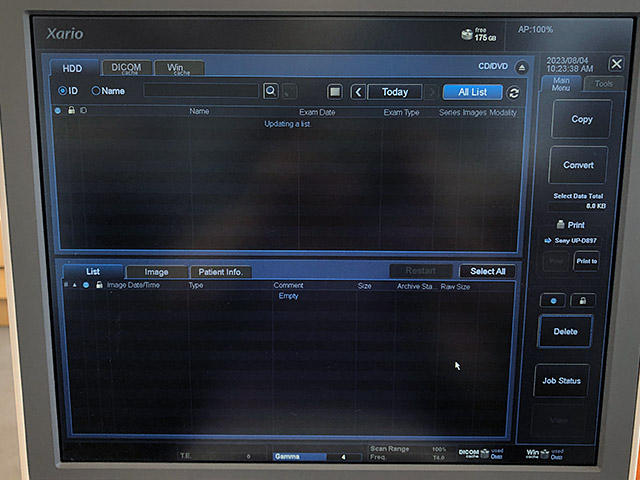Sort by Exam Type column header
The height and width of the screenshot is (480, 640).
401,113
